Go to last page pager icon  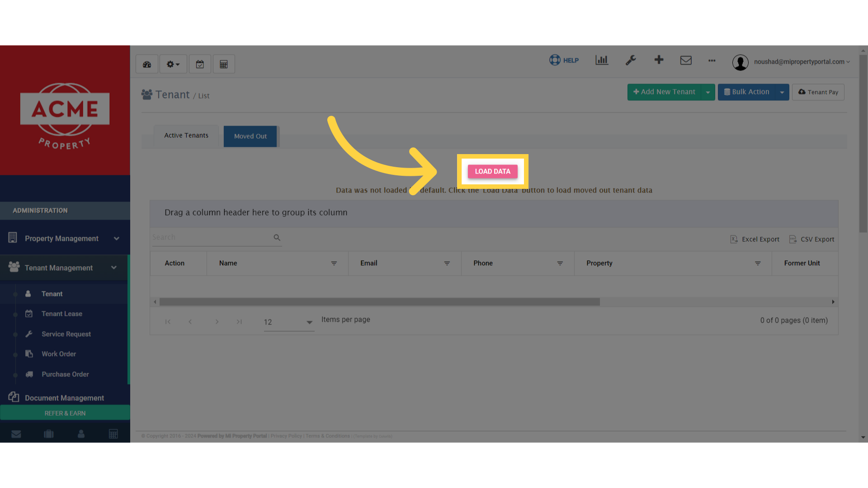click(239, 322)
